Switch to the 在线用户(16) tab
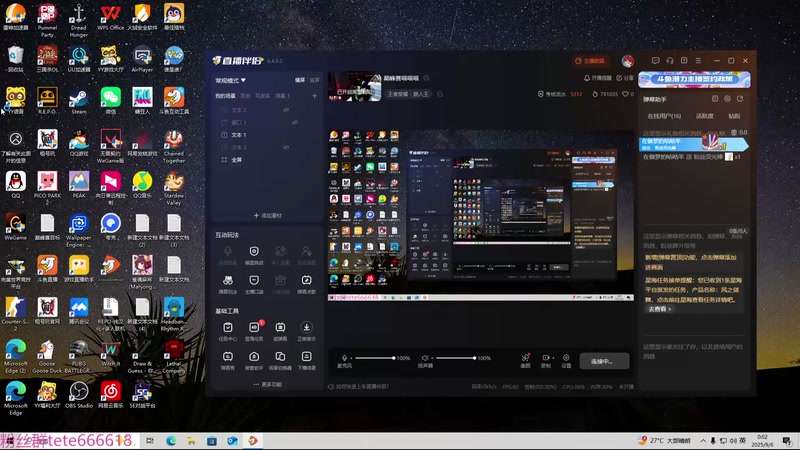This screenshot has height=450, width=800. pyautogui.click(x=664, y=116)
